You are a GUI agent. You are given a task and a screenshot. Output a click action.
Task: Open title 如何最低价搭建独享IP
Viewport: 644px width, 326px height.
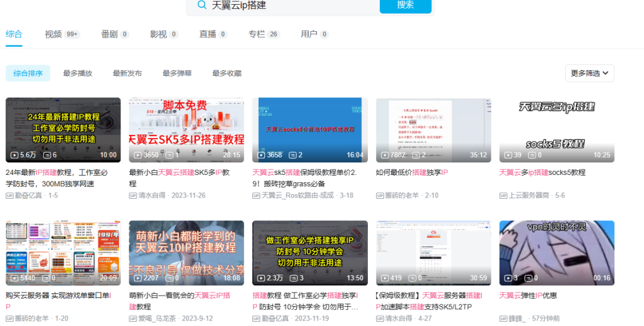tap(412, 173)
